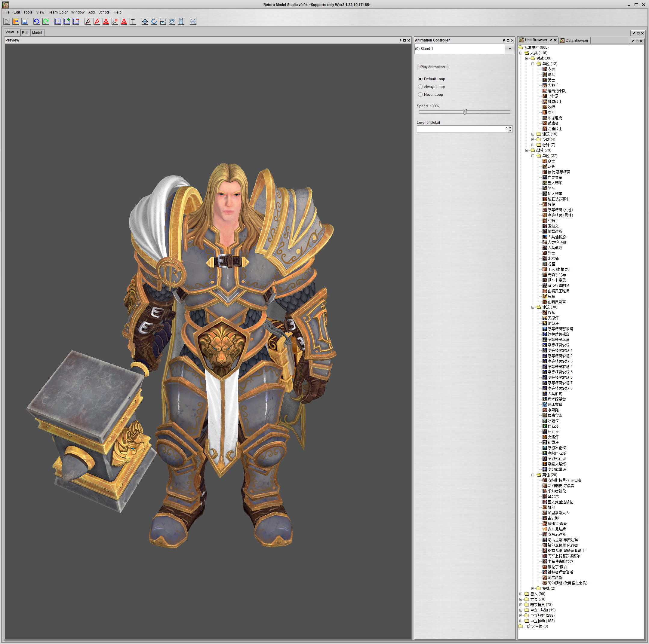This screenshot has width=649, height=644.
Task: Activate the Extrude tool icon
Action: [x=172, y=21]
